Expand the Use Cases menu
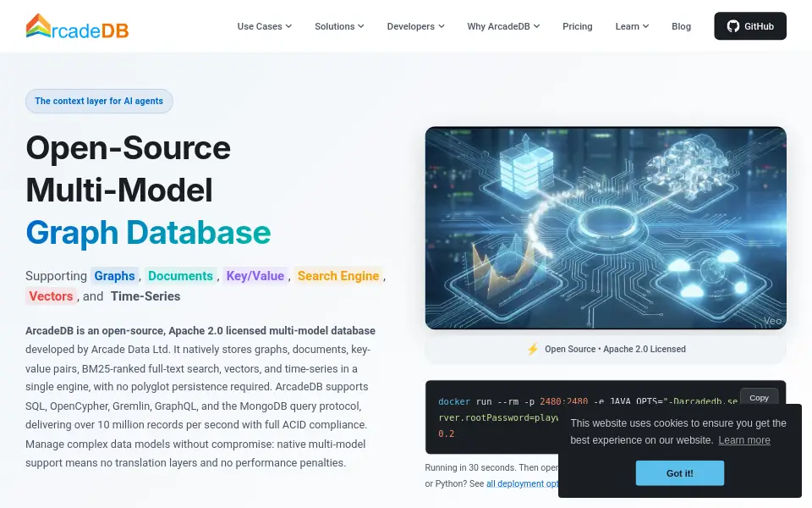 click(x=264, y=26)
